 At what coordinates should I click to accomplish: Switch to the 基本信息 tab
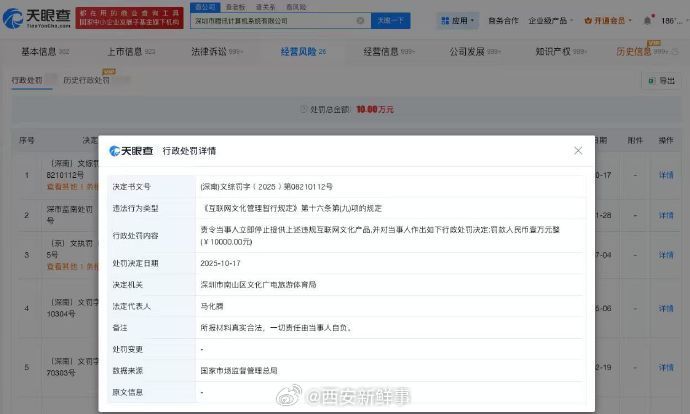pyautogui.click(x=45, y=51)
